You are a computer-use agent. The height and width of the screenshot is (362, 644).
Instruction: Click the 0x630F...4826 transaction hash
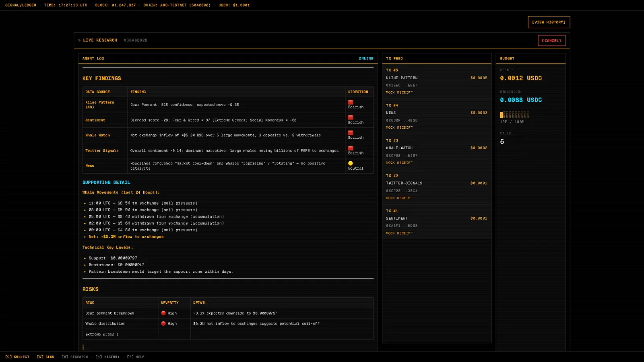pos(402,120)
